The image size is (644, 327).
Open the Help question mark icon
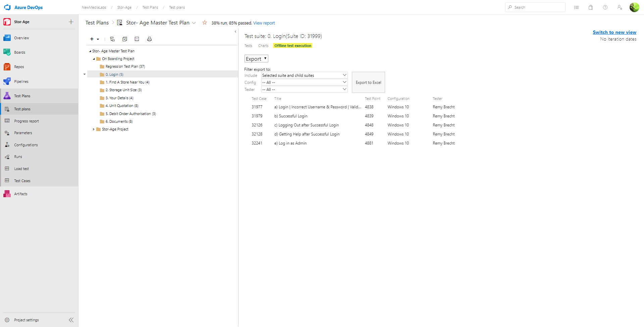(x=605, y=7)
